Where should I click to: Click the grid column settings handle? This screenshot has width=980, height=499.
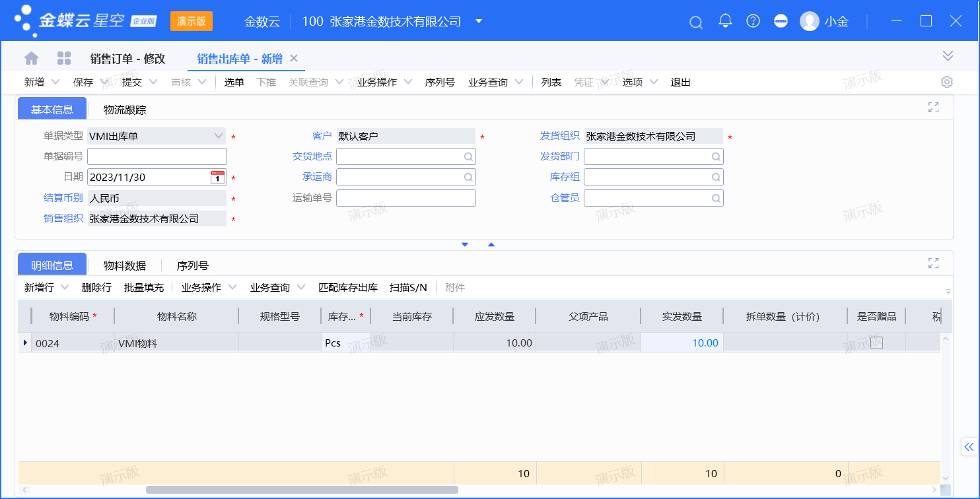pos(948,291)
